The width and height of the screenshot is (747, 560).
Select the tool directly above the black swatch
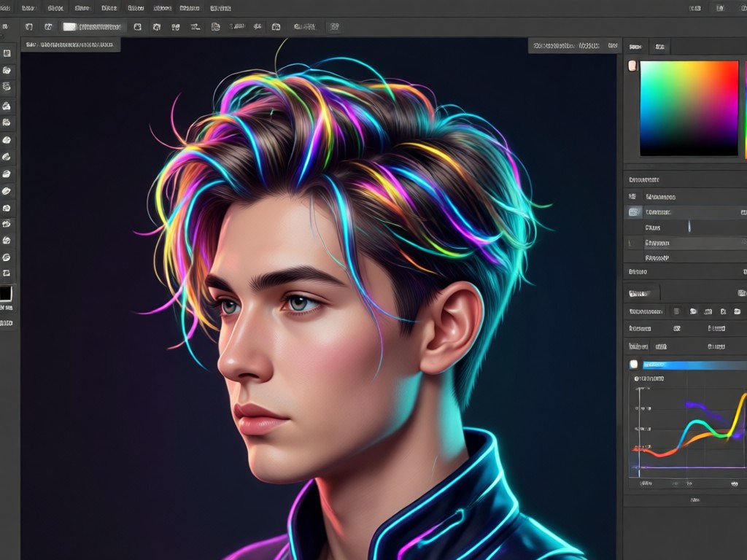coord(6,273)
